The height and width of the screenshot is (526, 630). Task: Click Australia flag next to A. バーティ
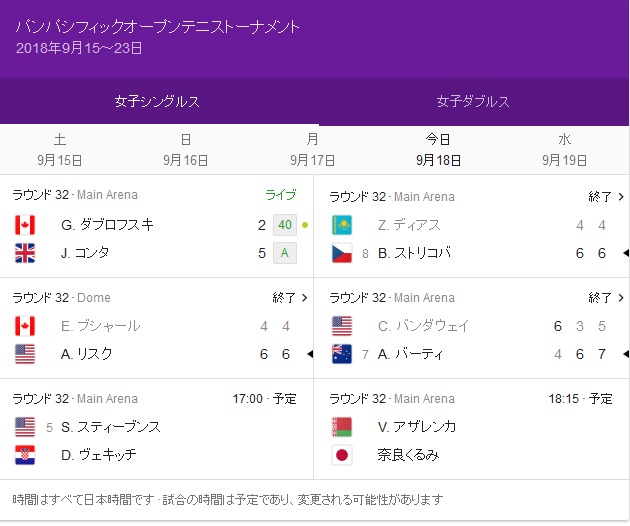coord(341,354)
